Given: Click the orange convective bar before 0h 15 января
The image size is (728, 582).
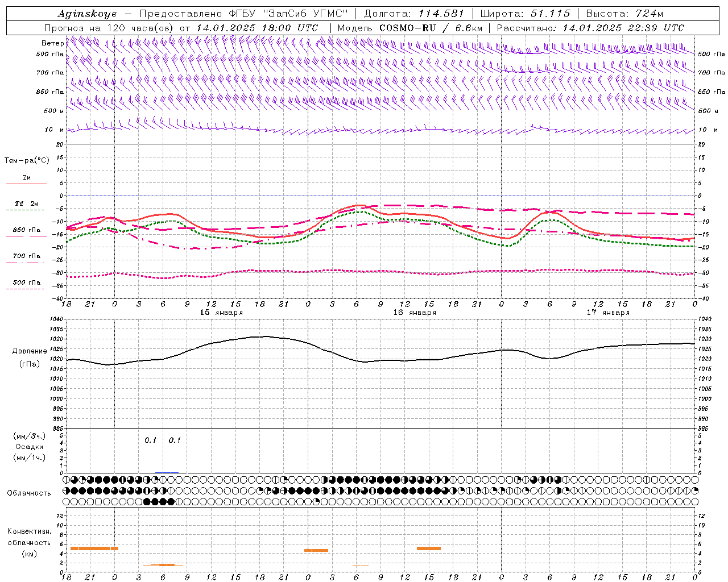Looking at the screenshot, I should tap(94, 548).
